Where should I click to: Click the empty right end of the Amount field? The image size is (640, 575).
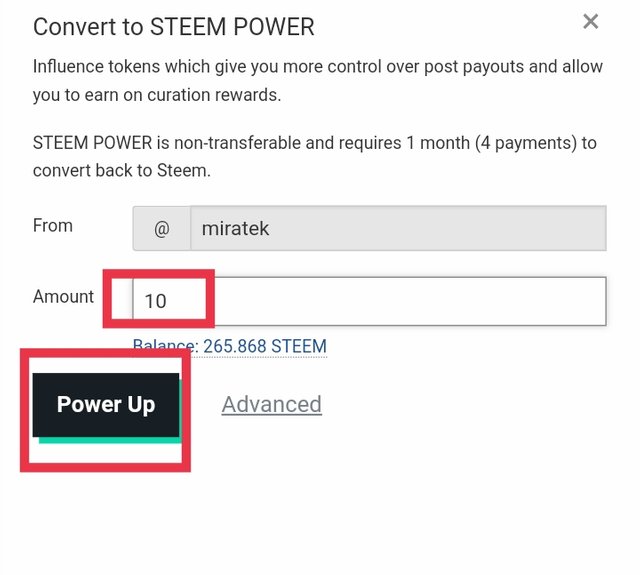560,301
